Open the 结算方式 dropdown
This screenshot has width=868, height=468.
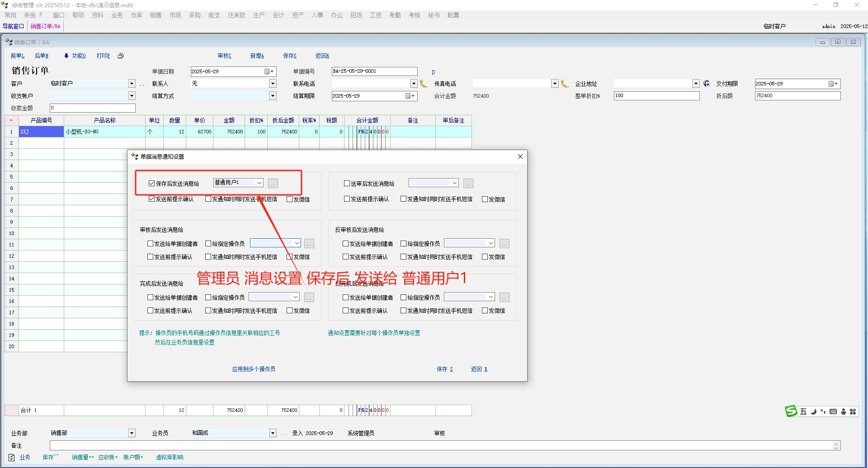(273, 96)
